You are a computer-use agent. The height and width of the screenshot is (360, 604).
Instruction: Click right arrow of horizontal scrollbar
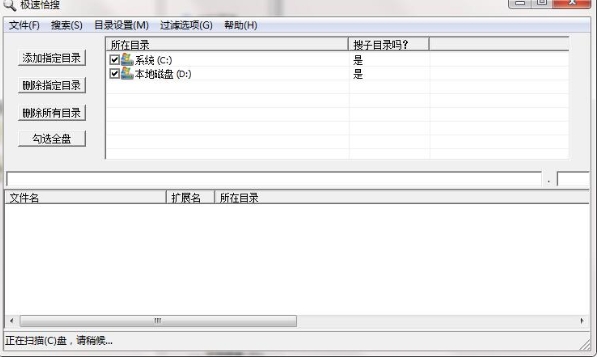582,321
